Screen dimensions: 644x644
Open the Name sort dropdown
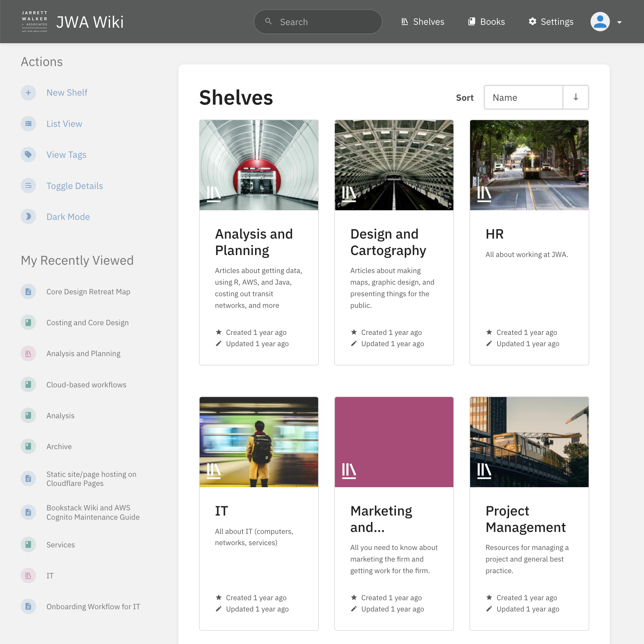[x=523, y=97]
